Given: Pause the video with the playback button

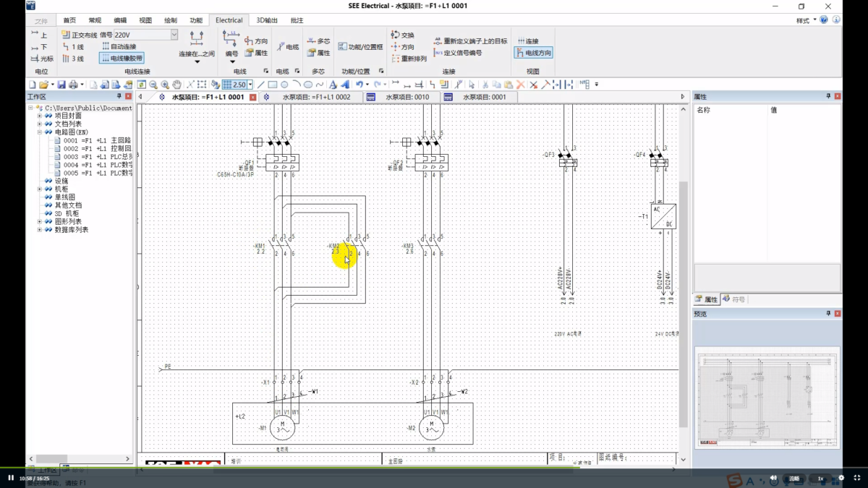Looking at the screenshot, I should point(11,478).
